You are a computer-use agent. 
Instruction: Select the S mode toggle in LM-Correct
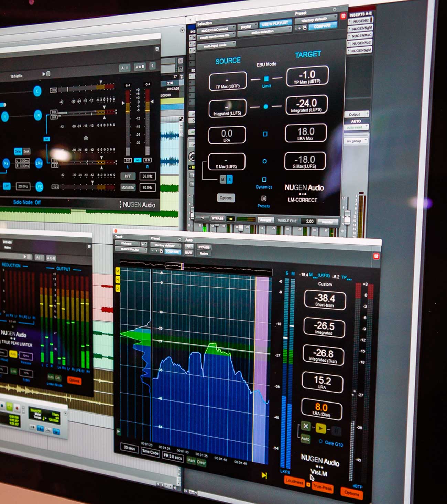coord(229,179)
